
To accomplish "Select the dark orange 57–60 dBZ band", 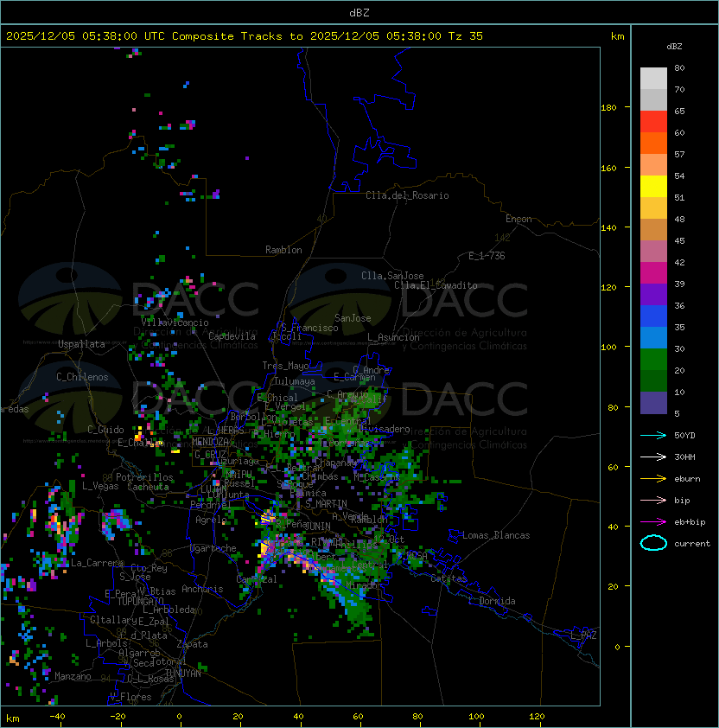I will tap(653, 143).
